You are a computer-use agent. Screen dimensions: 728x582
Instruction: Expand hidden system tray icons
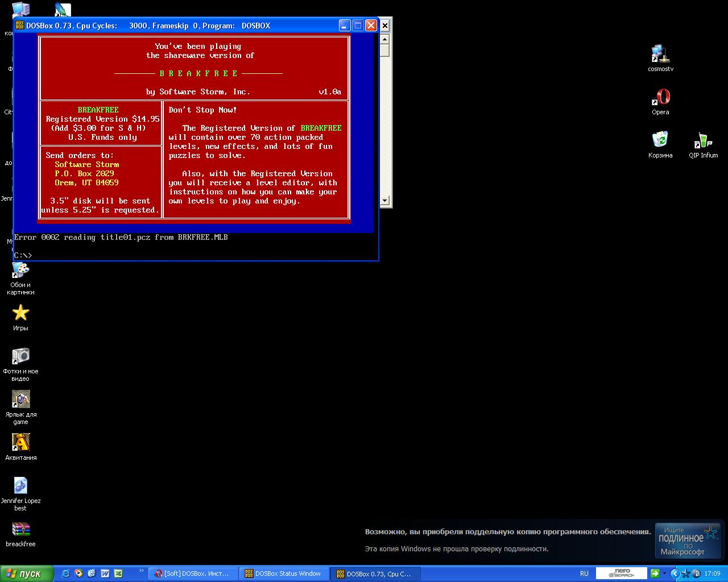675,573
